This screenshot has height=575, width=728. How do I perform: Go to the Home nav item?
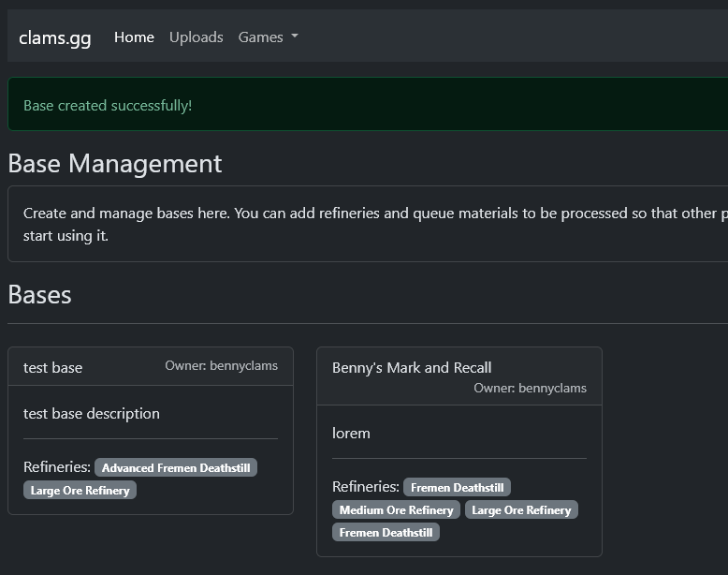tap(134, 37)
